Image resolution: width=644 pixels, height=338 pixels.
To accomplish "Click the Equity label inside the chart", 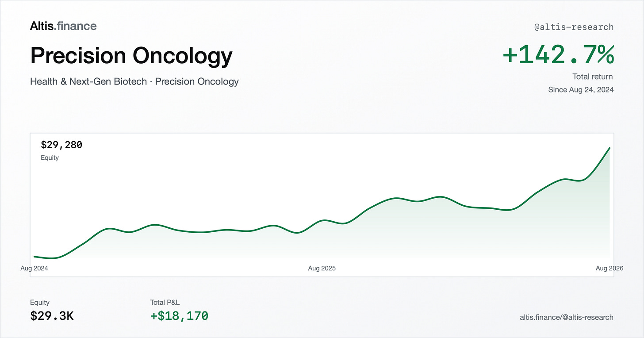I will point(50,157).
